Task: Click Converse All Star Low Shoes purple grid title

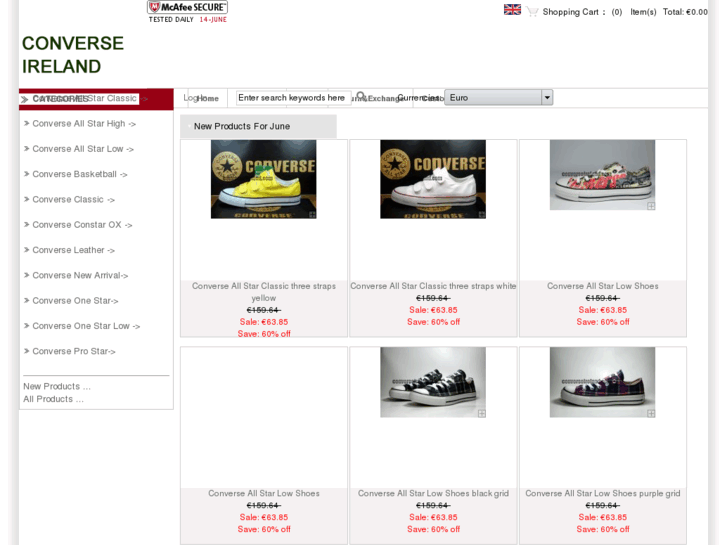Action: [603, 494]
